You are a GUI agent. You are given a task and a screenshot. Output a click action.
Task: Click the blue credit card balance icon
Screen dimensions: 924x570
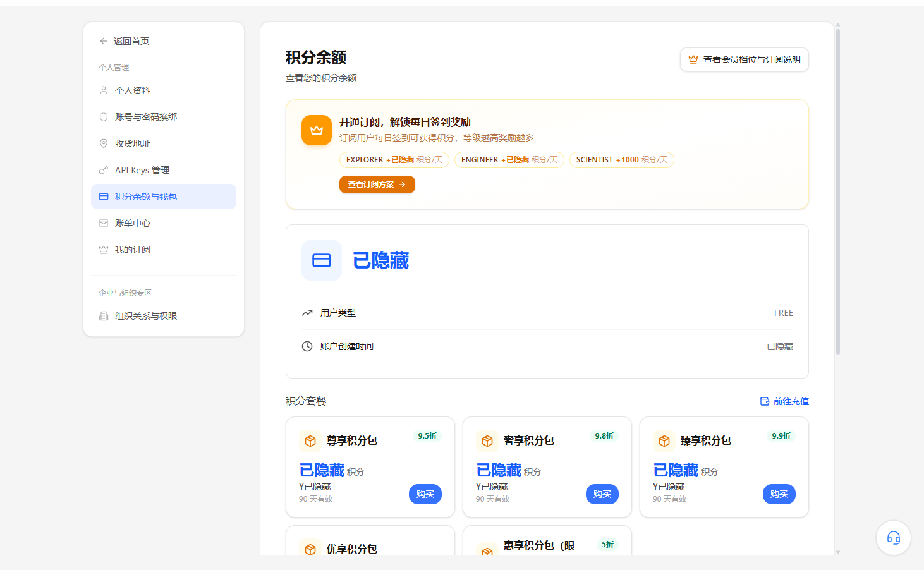[322, 260]
